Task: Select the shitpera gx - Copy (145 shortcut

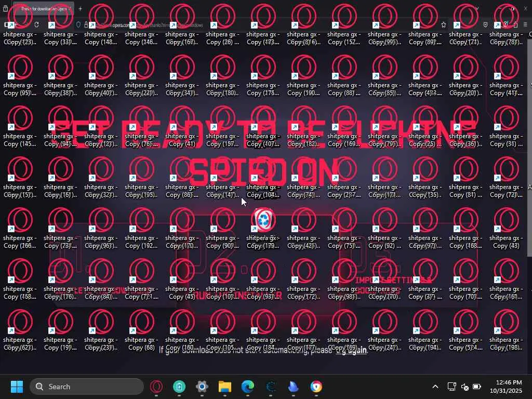Action: coord(20,126)
